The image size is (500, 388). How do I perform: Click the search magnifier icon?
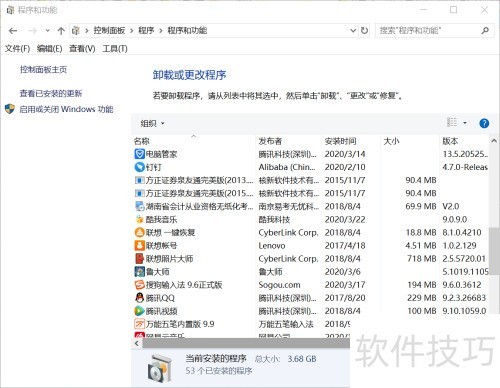tap(485, 31)
